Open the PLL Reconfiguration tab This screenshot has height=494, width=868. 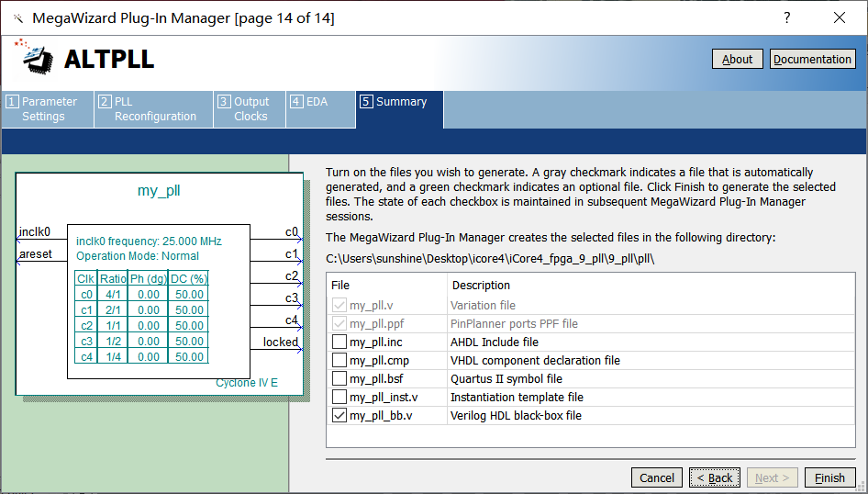click(153, 109)
